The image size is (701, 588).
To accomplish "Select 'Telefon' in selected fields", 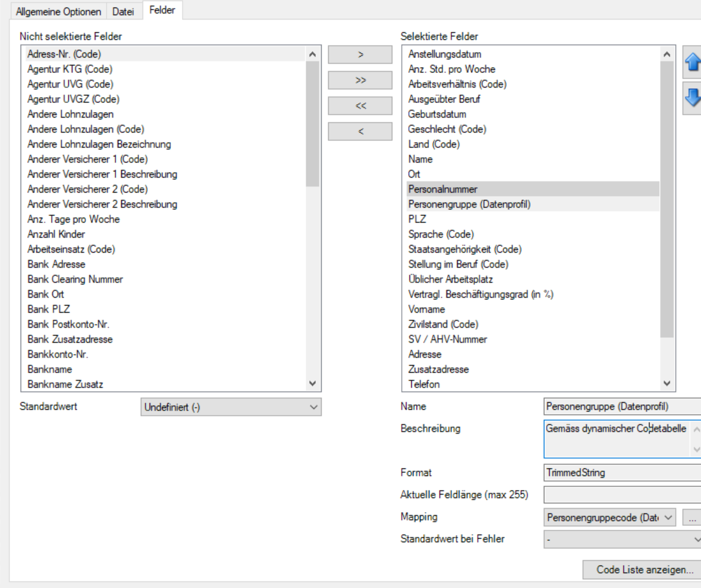I will pyautogui.click(x=533, y=384).
